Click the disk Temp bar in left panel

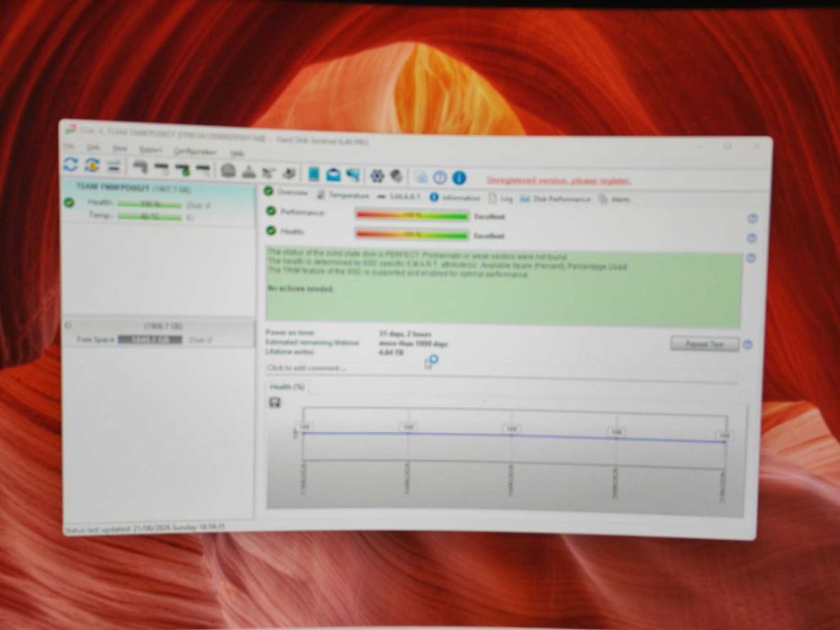point(149,216)
